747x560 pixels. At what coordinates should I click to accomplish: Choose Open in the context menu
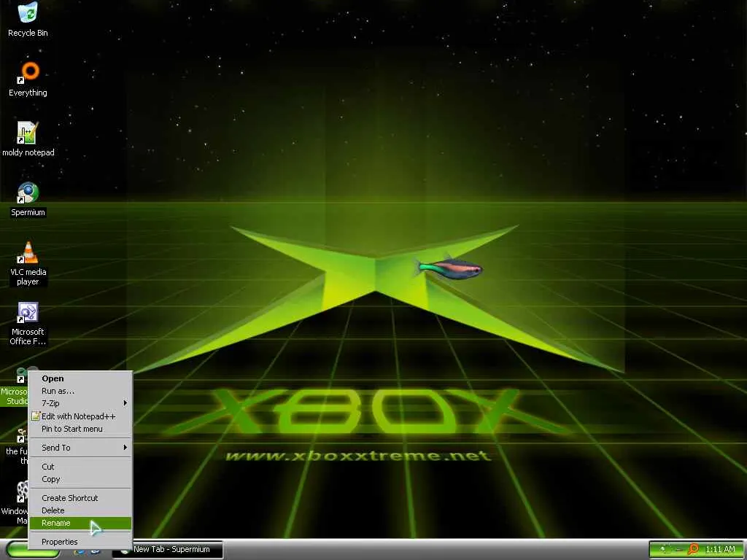click(x=80, y=378)
